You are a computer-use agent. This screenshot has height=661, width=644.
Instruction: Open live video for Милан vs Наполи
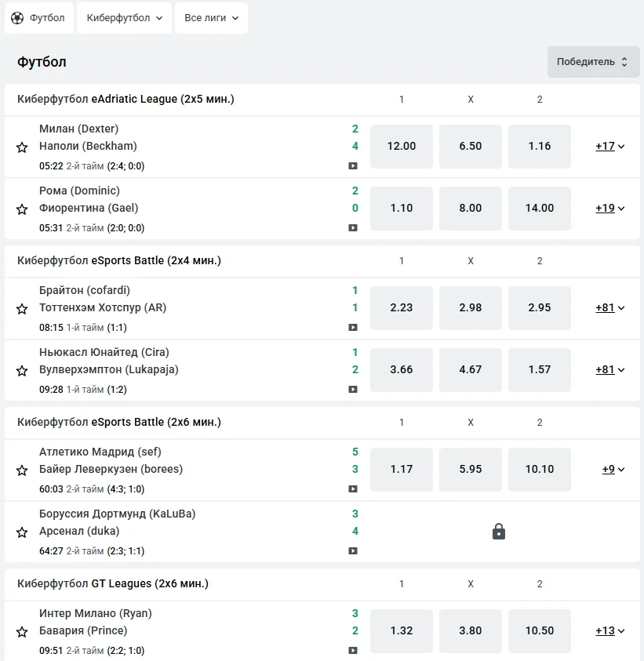pos(353,166)
